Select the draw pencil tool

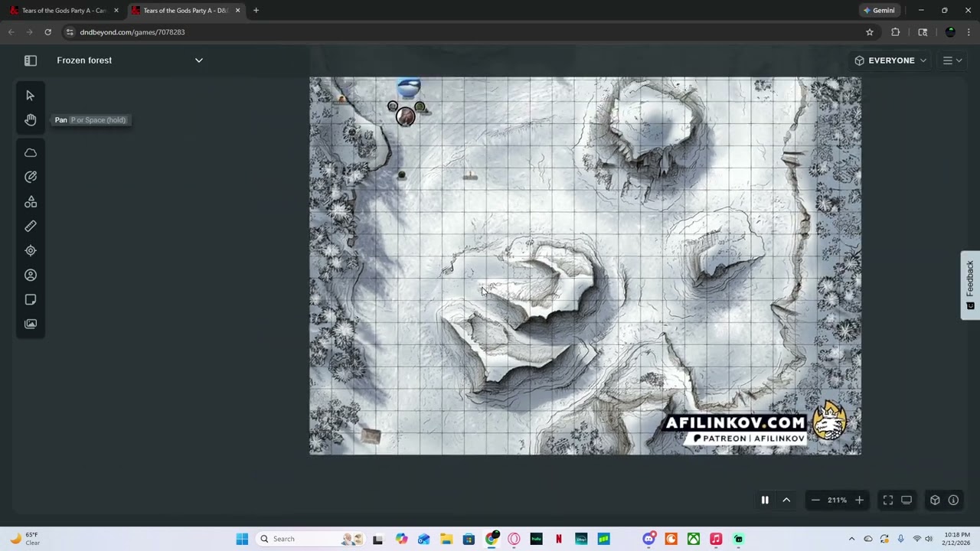pos(31,177)
